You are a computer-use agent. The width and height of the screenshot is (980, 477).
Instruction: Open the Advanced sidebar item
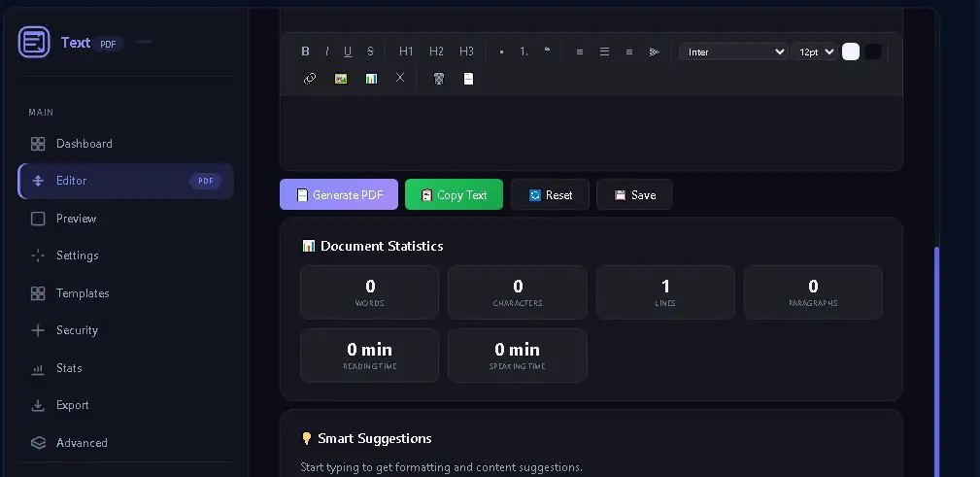[x=125, y=443]
